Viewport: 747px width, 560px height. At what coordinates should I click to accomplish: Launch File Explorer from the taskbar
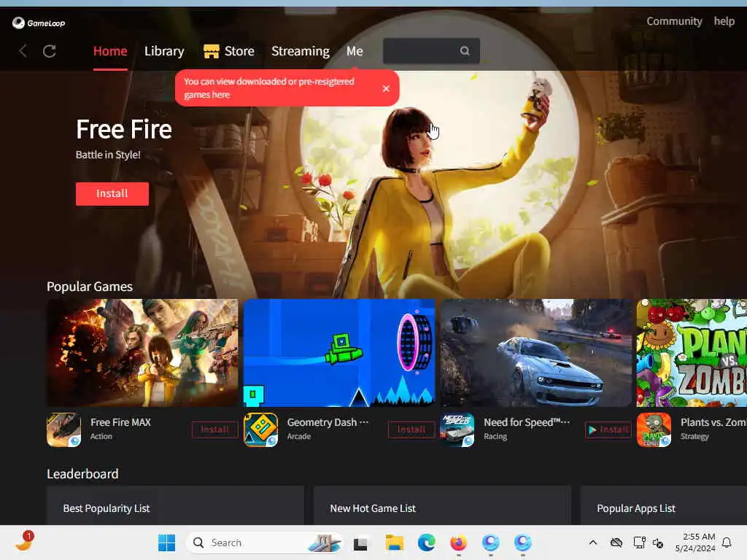click(395, 542)
